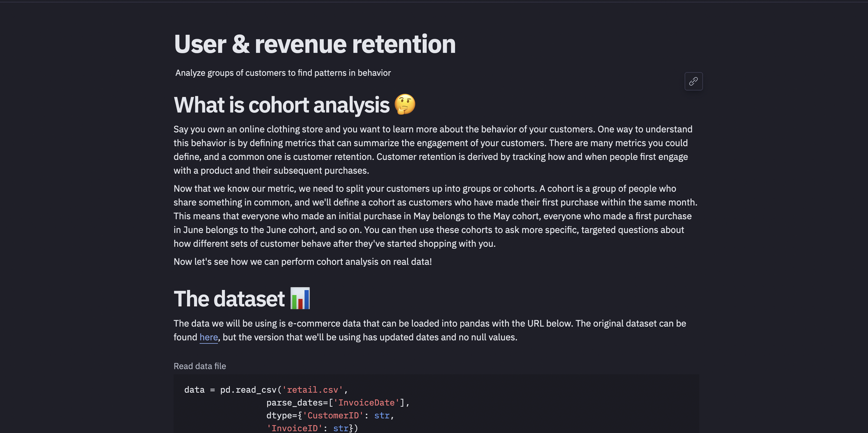868x433 pixels.
Task: Click 'str' type after CustomerID
Action: point(382,416)
